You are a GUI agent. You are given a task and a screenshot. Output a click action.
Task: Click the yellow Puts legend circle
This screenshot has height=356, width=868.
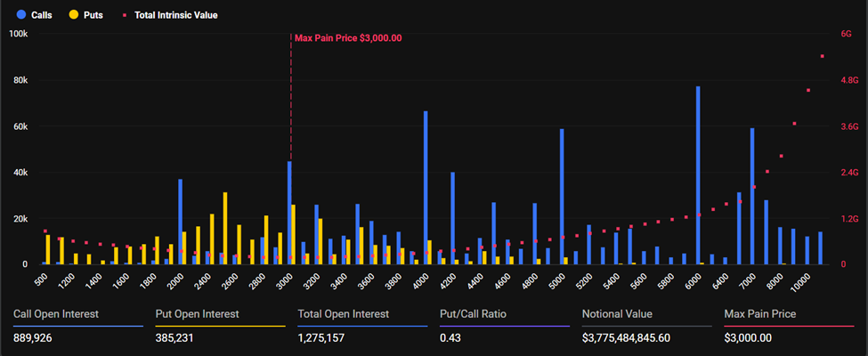75,15
